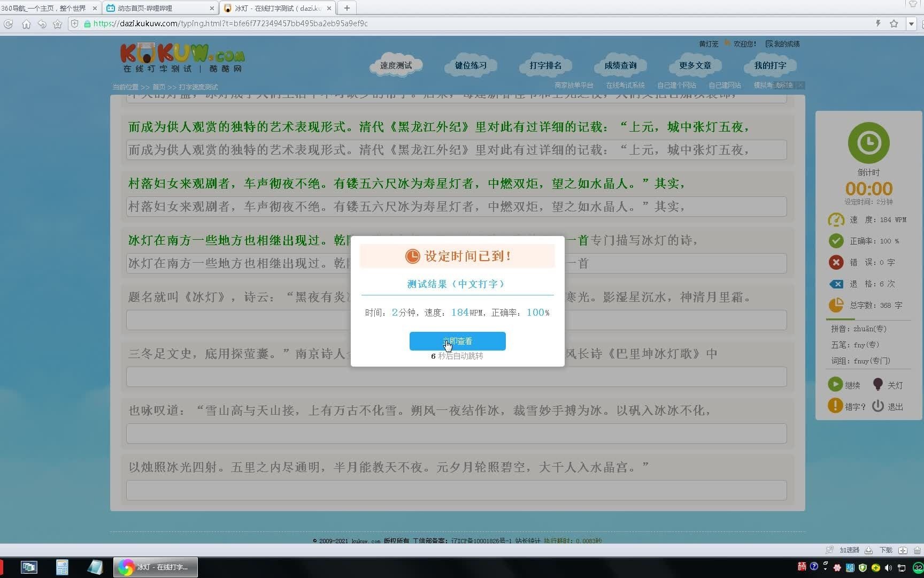Screen dimensions: 924x578
Task: Click the yellow plus tray icon
Action: [x=876, y=568]
